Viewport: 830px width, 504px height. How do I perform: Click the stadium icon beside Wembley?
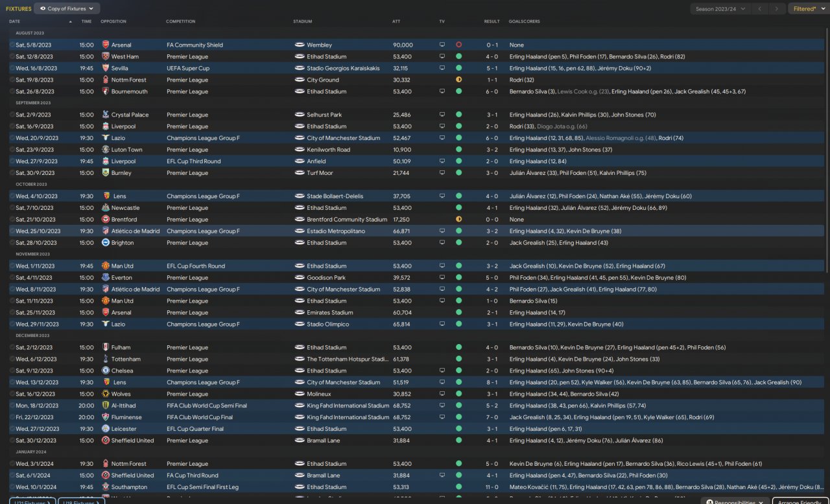tap(300, 45)
